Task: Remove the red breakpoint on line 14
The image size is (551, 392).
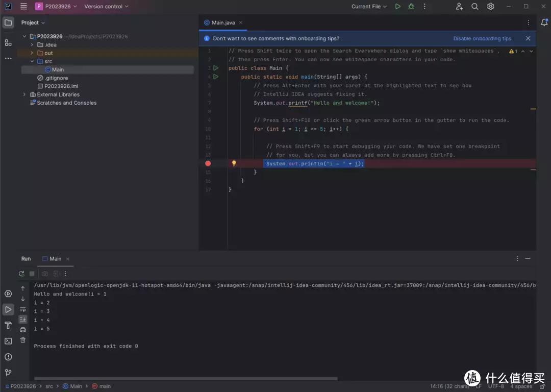Action: pyautogui.click(x=208, y=163)
